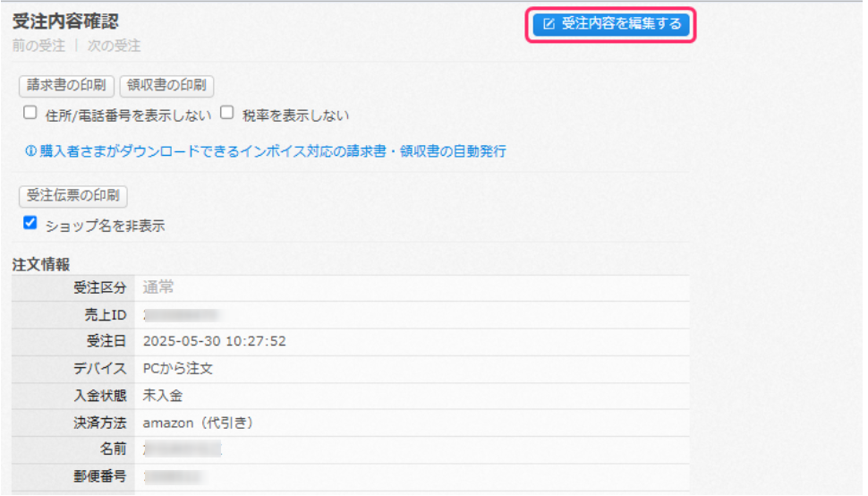Click the pencil icon on the edit order button
Viewport: 868px width, 496px height.
coord(549,24)
